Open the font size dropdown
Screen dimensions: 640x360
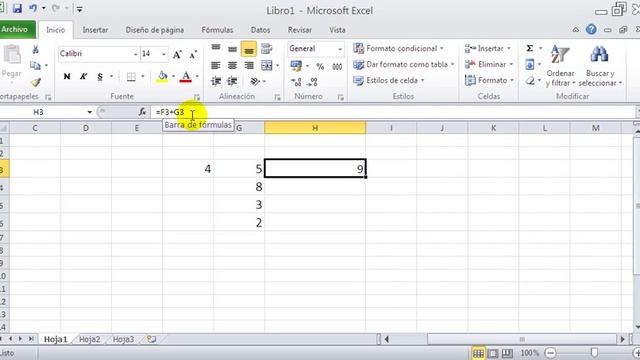(x=164, y=54)
